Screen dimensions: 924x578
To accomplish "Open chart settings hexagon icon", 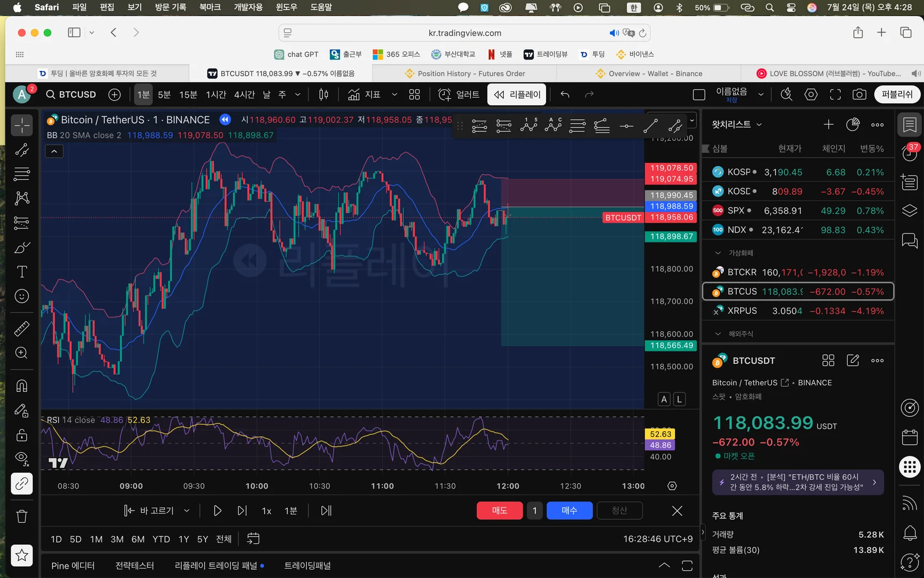I will (811, 95).
